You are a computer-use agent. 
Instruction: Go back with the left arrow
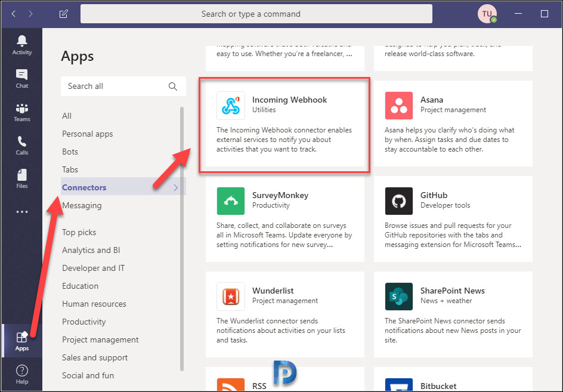click(14, 14)
